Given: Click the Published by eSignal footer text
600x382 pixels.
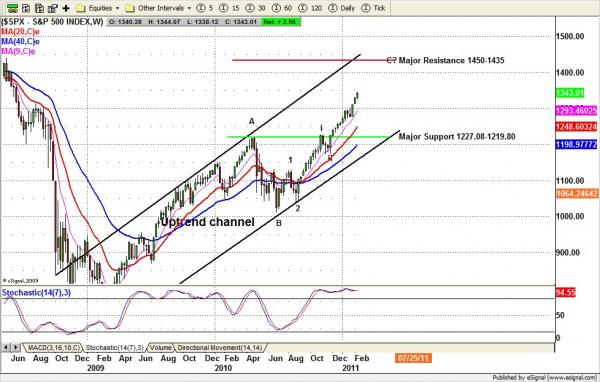Looking at the screenshot, I should [x=545, y=378].
